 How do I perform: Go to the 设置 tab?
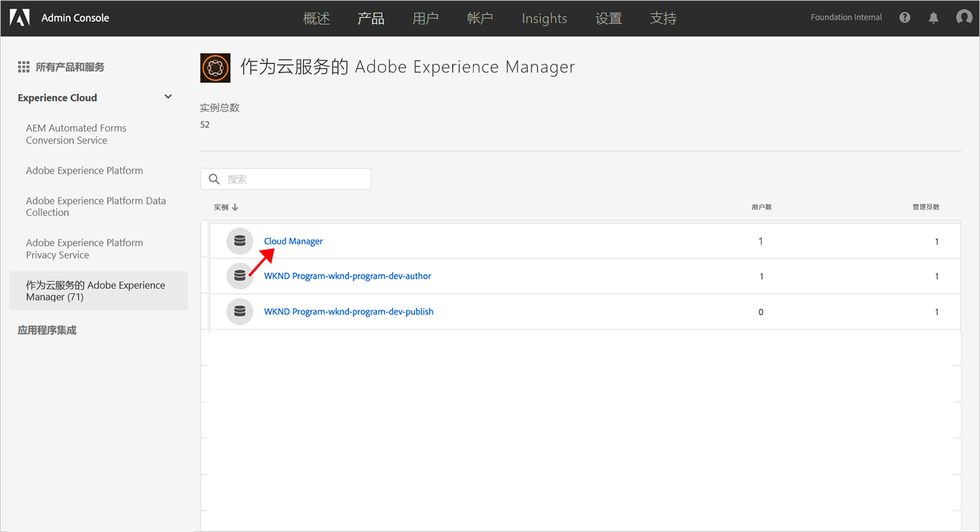point(608,19)
